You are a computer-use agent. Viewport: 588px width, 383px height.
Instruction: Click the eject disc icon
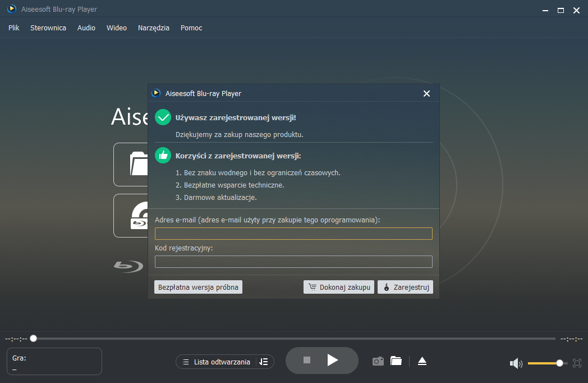(x=422, y=361)
